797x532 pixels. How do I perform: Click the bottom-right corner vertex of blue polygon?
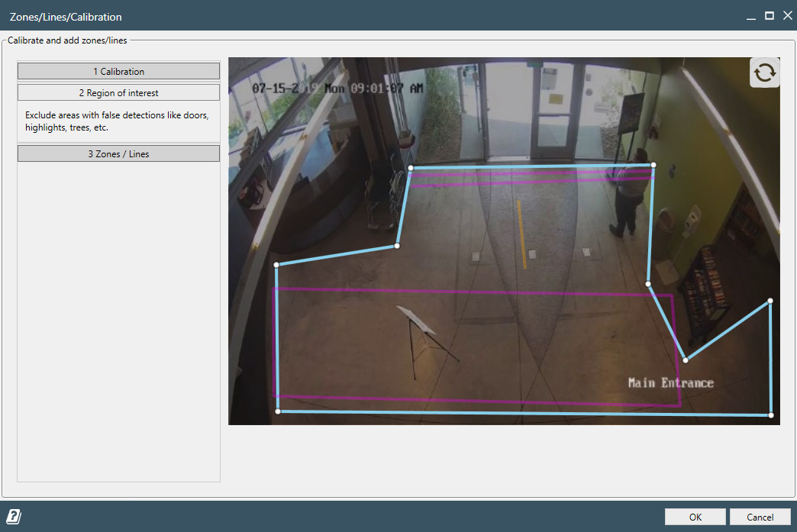pyautogui.click(x=770, y=415)
